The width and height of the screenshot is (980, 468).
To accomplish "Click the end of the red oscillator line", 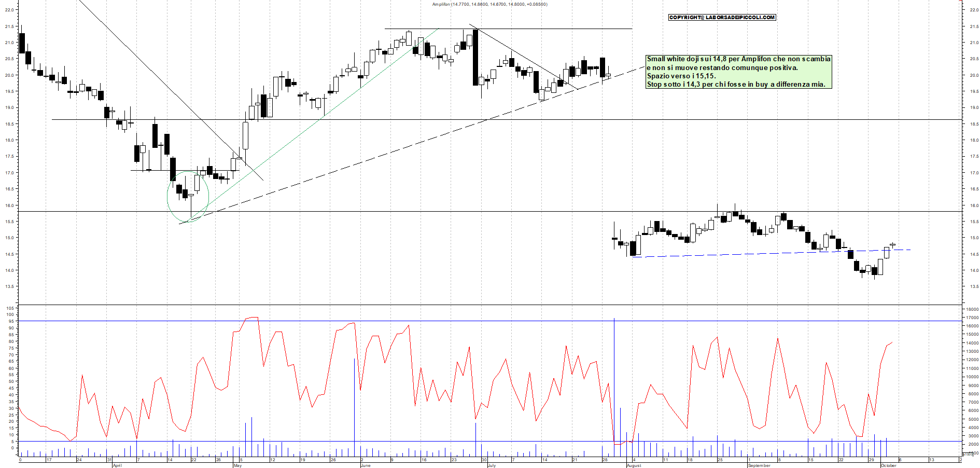I will point(892,342).
